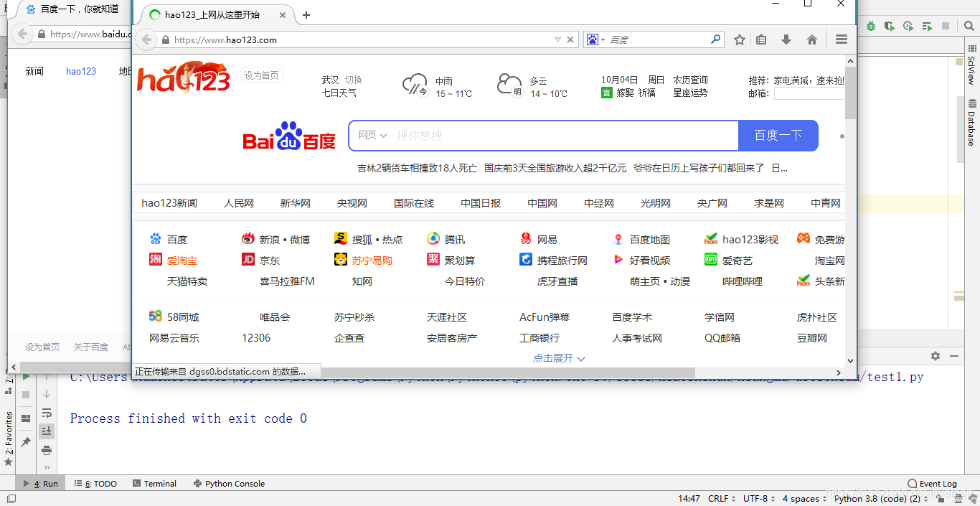The image size is (980, 506).
Task: Open the 6: TODO tool window
Action: [95, 484]
